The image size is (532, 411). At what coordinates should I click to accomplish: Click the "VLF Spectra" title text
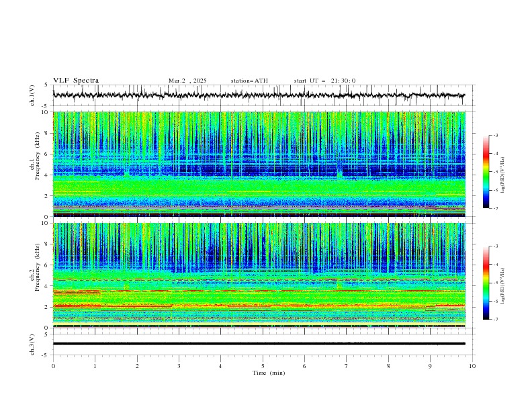pos(76,81)
